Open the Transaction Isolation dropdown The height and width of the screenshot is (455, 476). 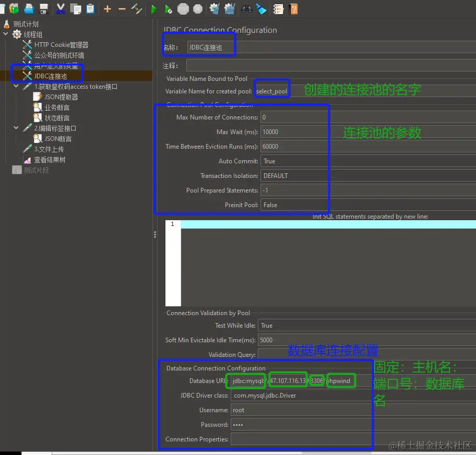pos(368,176)
